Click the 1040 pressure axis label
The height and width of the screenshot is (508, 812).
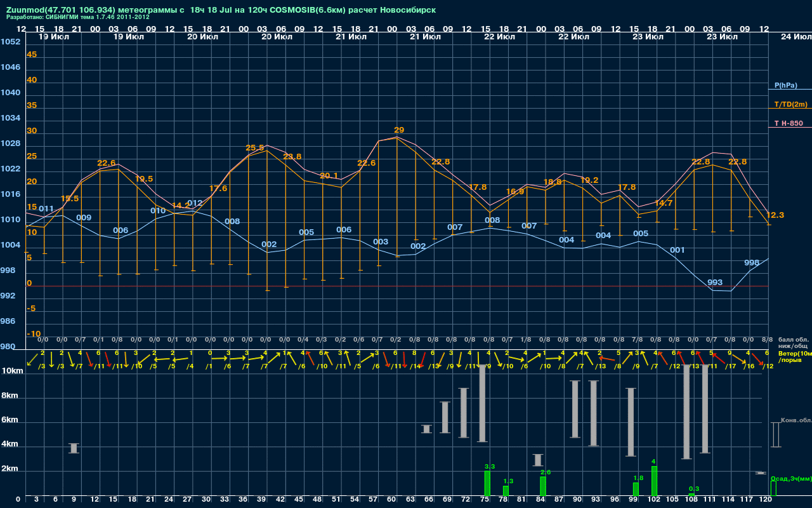click(10, 93)
